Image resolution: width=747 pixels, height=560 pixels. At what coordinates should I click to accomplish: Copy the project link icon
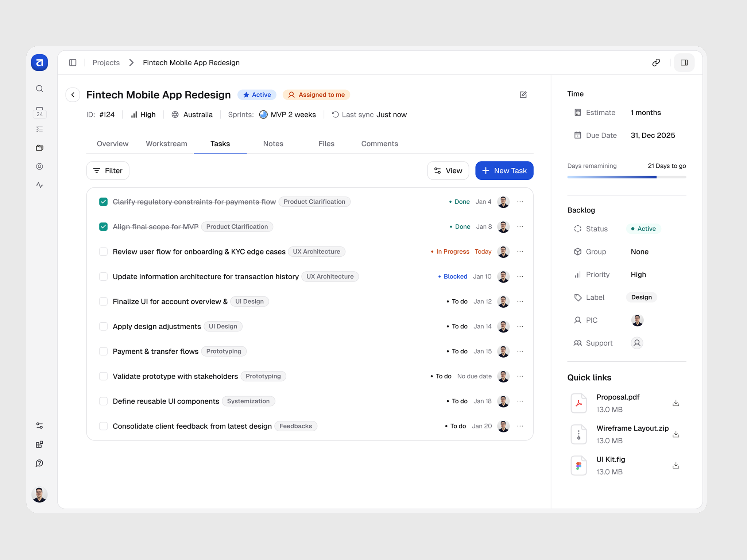[x=656, y=63]
